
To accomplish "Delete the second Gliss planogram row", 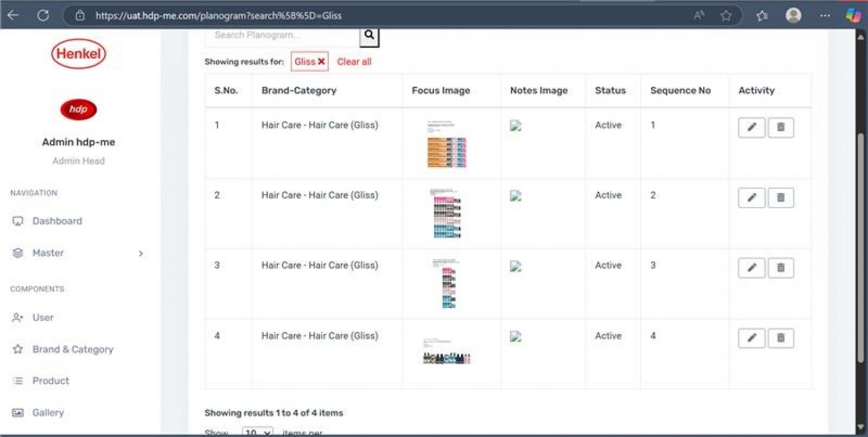I will (781, 198).
